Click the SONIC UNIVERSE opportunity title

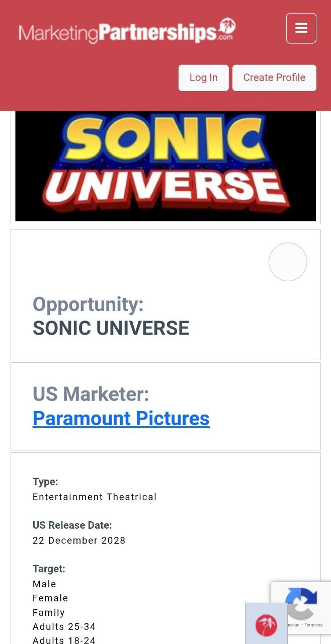[111, 329]
